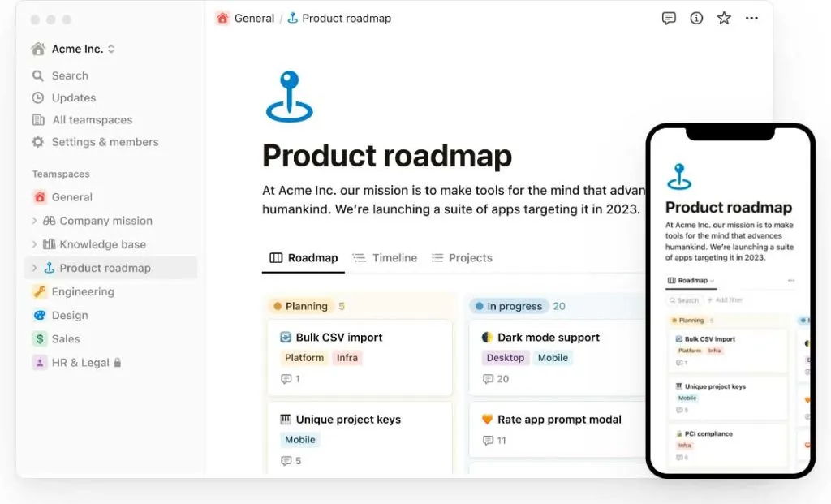Open the Dark mode support card
831x504 pixels.
[x=558, y=358]
